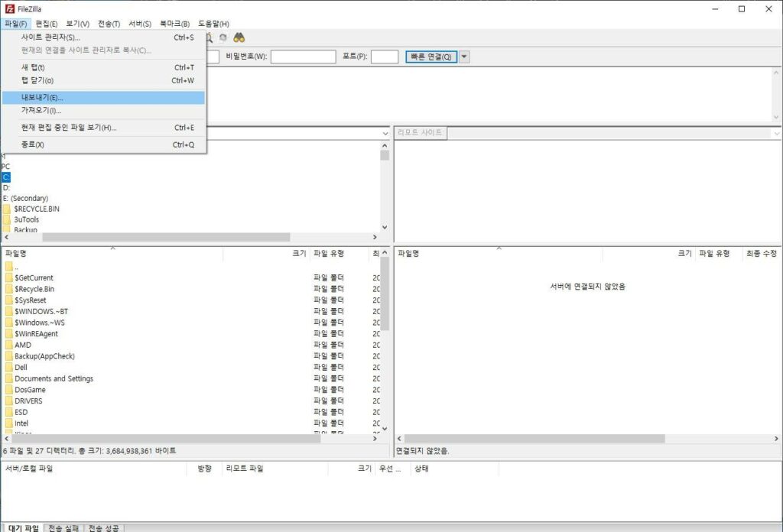Open the 편집(E) menu
Screen dimensions: 783x532
[x=47, y=24]
